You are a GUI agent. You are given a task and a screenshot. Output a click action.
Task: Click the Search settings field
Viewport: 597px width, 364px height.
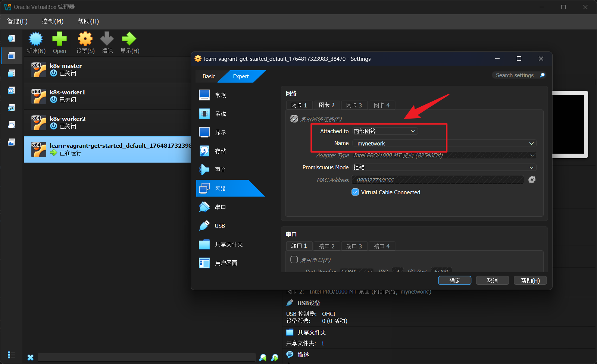pyautogui.click(x=515, y=75)
